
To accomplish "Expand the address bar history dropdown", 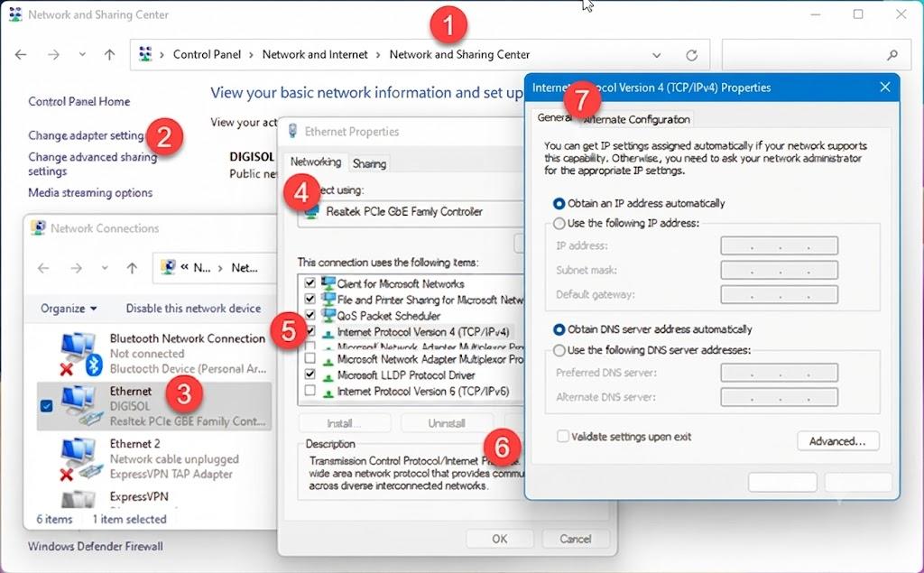I will click(657, 55).
